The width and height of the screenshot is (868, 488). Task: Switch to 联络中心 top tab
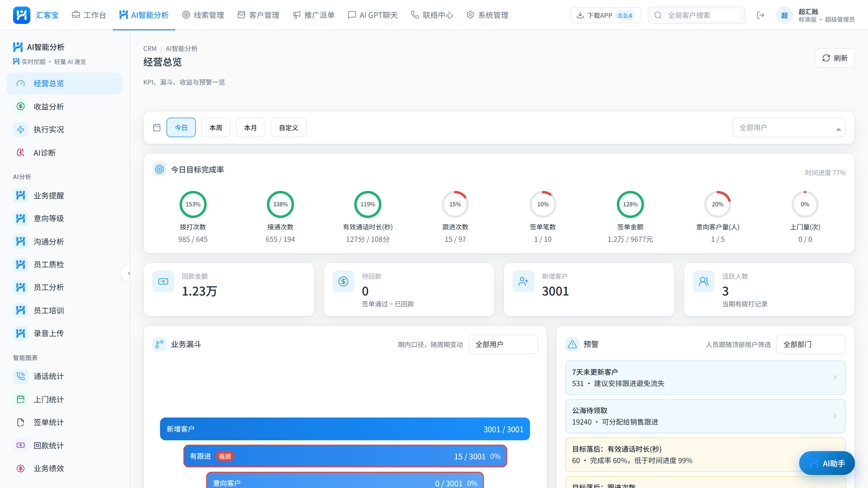pos(432,15)
